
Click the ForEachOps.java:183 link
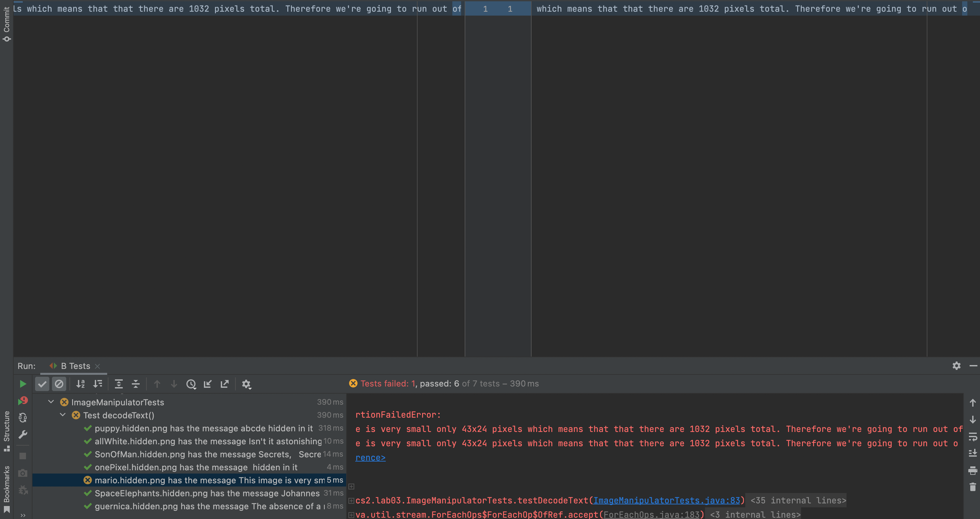click(x=651, y=514)
